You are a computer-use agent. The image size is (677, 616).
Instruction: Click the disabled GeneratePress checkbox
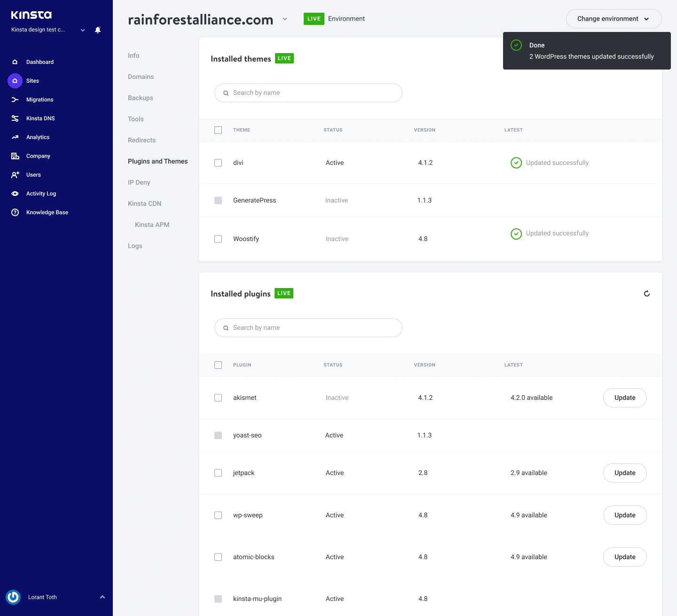218,201
